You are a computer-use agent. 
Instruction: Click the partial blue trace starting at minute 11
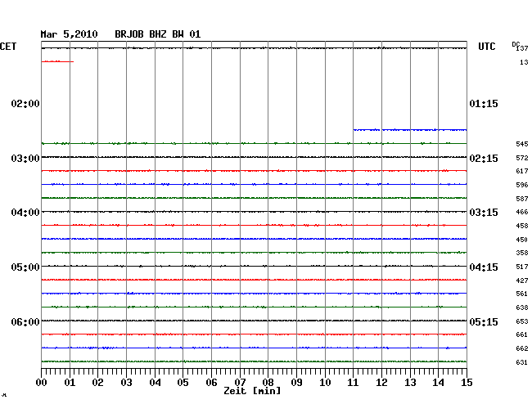410,130
